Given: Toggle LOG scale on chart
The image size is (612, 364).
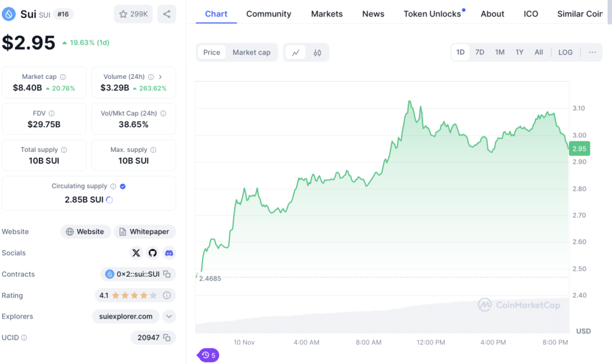Looking at the screenshot, I should coord(565,52).
